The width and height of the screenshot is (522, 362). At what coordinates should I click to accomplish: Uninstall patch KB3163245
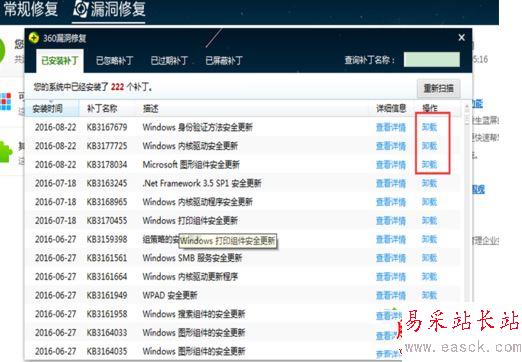(429, 183)
